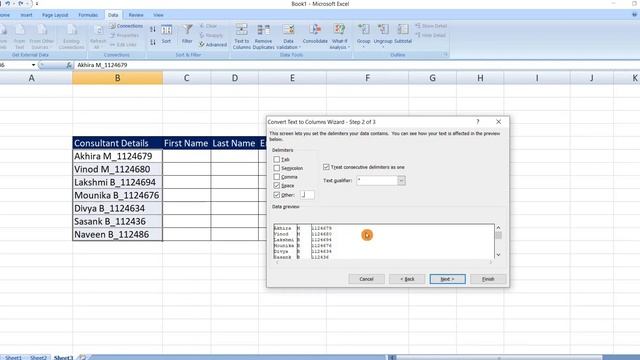Image resolution: width=640 pixels, height=360 pixels.
Task: Uncheck the Other delimiter checkbox
Action: (277, 195)
